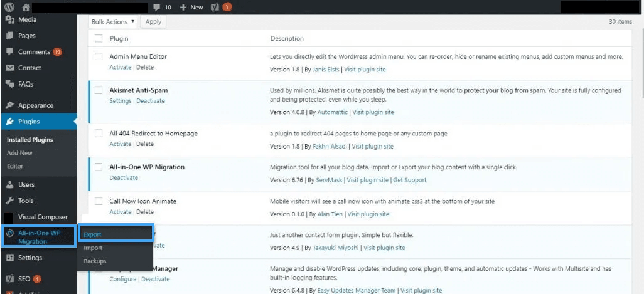Check the Call Now Icon Animate checkbox
This screenshot has width=644, height=294.
coord(99,201)
